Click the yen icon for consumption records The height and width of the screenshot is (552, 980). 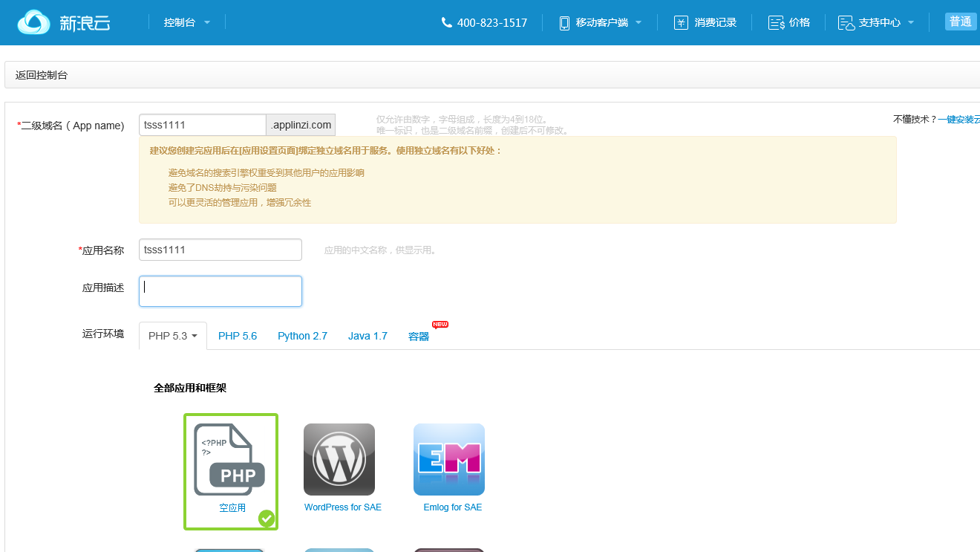point(681,22)
